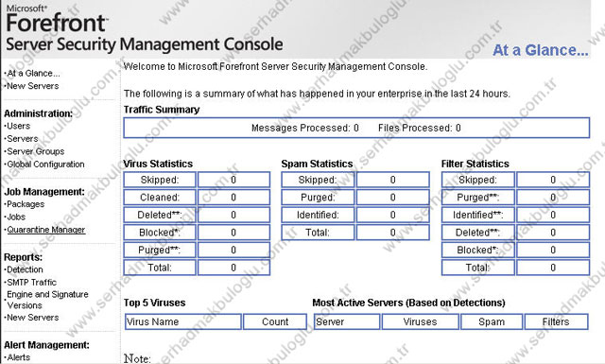Open New Servers under Reports
Screen dimensions: 605x364
(x=33, y=318)
